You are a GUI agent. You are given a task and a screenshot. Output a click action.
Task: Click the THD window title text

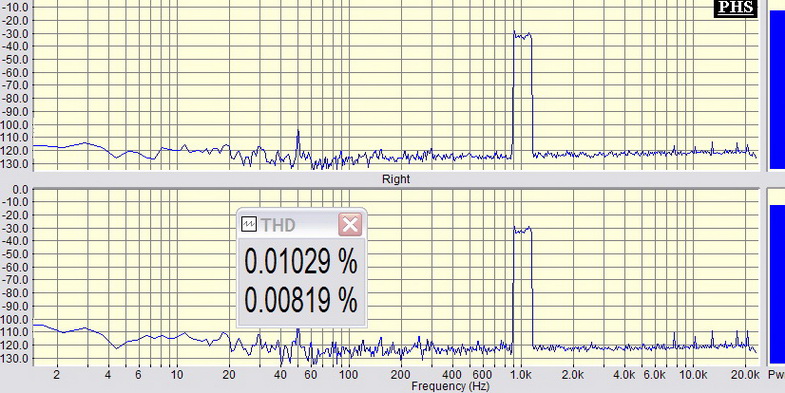click(278, 225)
